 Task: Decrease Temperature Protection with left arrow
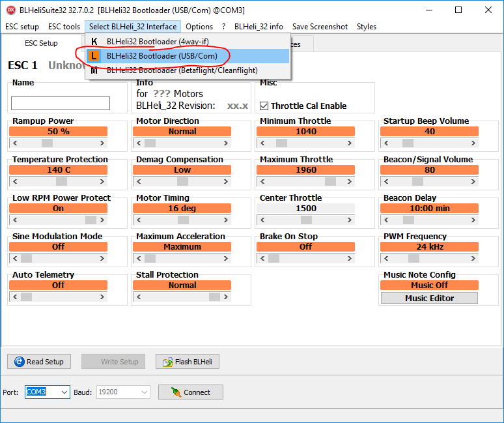click(15, 182)
